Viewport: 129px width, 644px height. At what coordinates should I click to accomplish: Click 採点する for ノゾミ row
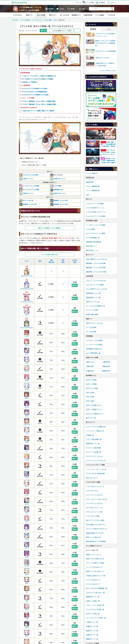tap(75, 335)
